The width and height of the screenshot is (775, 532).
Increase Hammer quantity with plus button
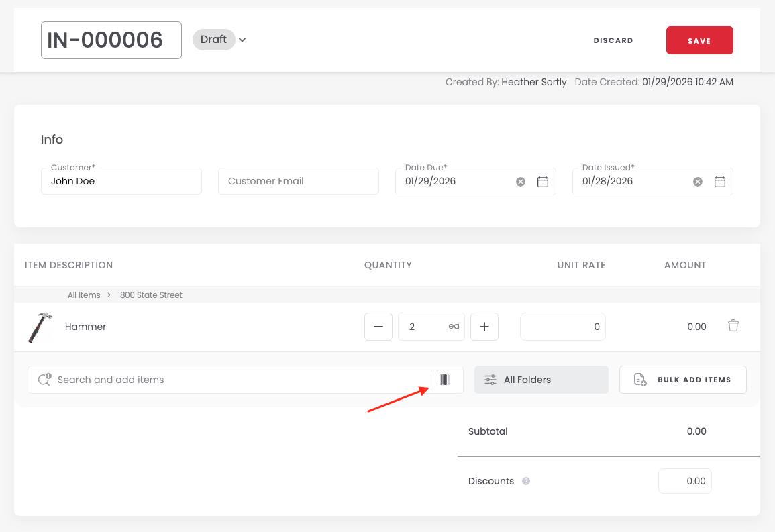click(484, 327)
